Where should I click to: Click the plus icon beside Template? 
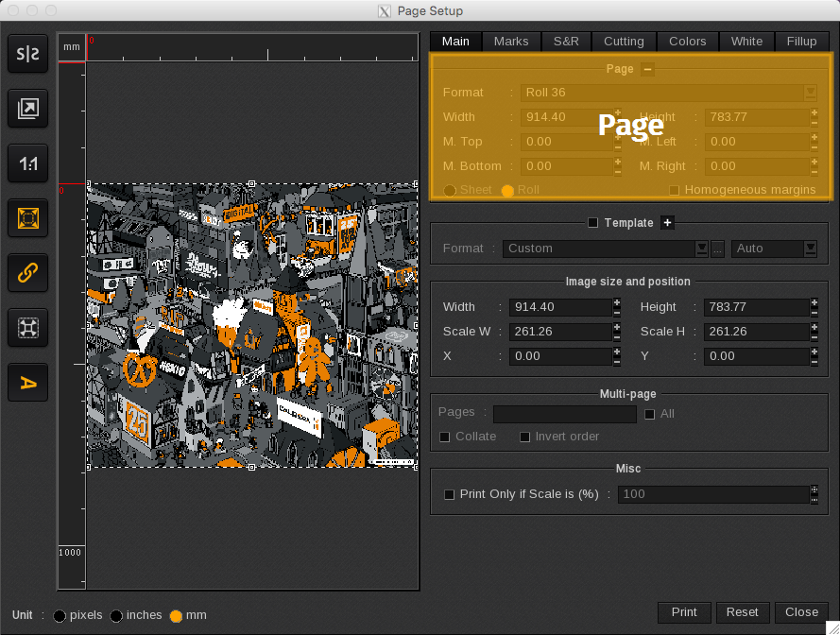pos(667,223)
